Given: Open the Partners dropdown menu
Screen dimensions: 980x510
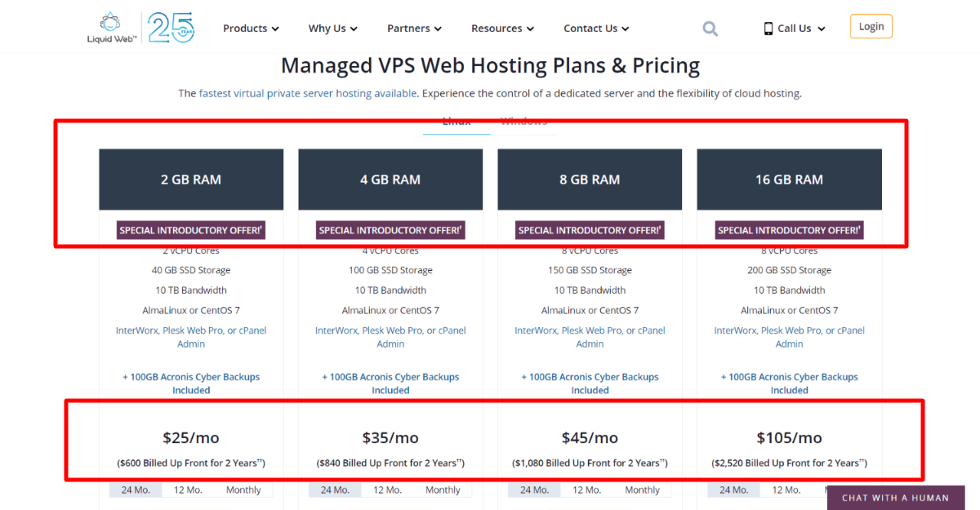Looking at the screenshot, I should pos(414,29).
